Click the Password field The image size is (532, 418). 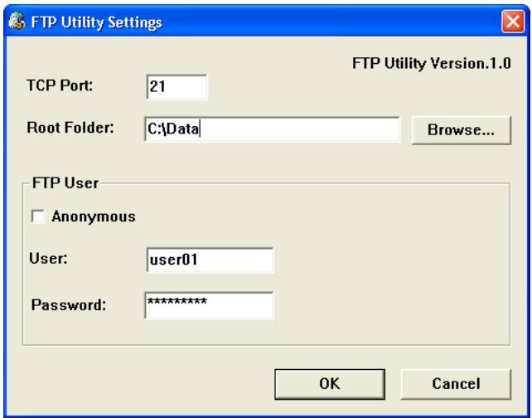pyautogui.click(x=210, y=305)
